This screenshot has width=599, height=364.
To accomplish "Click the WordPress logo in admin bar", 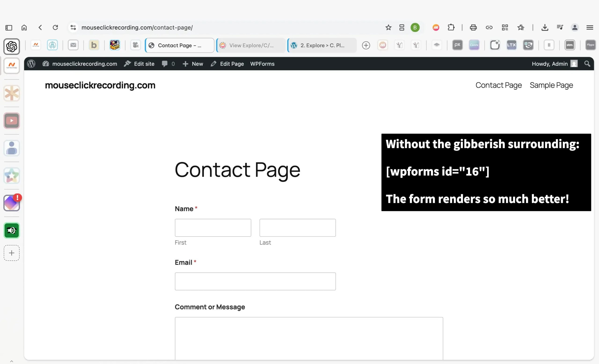I will click(x=31, y=64).
